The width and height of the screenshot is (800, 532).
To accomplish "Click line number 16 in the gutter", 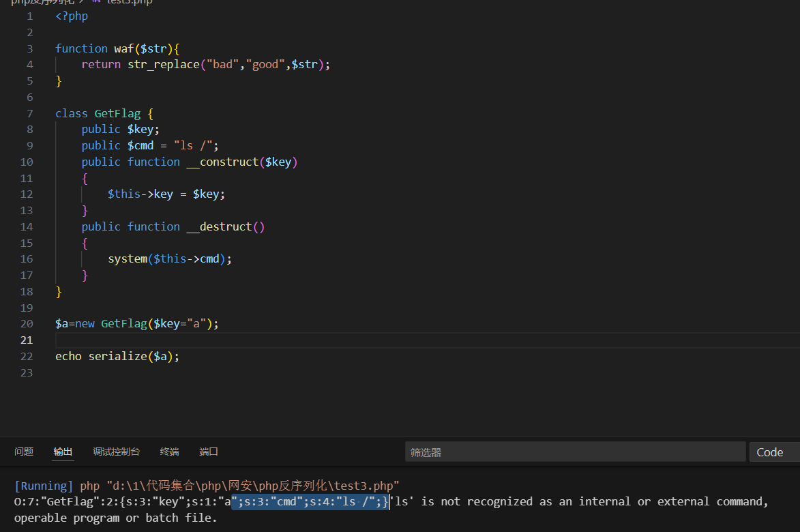I will pos(27,258).
